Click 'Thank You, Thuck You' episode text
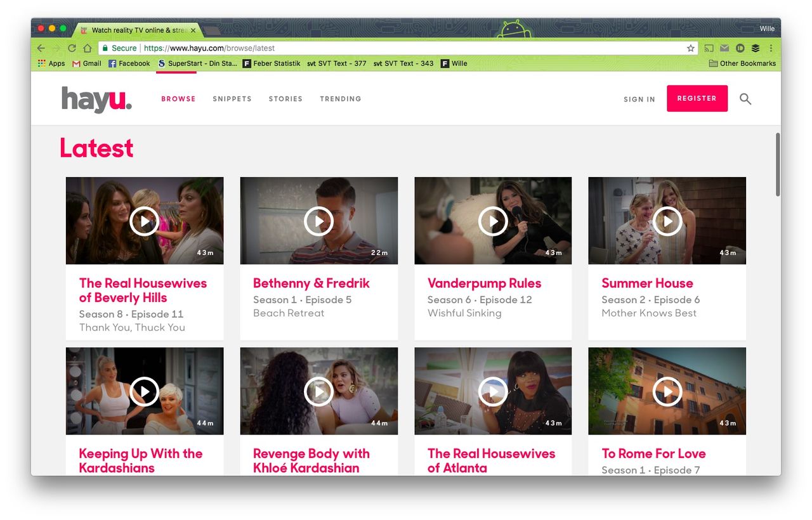The image size is (812, 520). [132, 328]
